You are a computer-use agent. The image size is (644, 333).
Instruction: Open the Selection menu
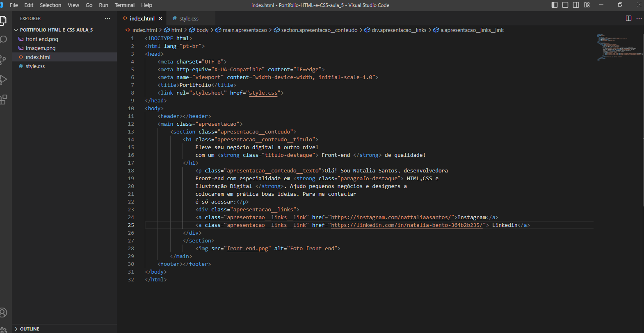tap(50, 5)
